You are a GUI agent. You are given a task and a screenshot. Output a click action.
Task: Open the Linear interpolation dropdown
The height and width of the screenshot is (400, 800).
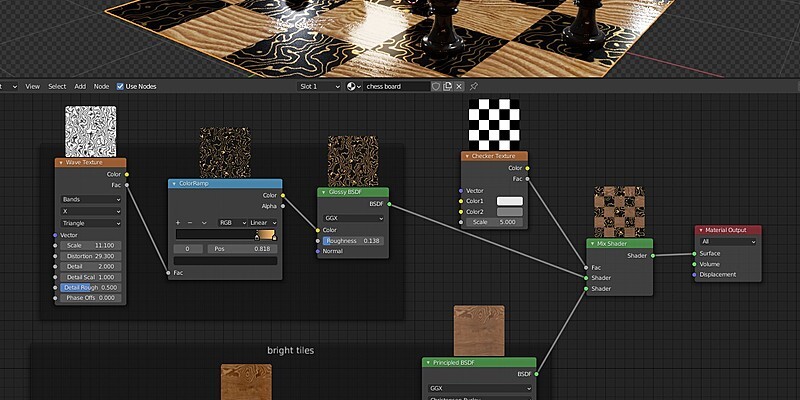click(263, 223)
